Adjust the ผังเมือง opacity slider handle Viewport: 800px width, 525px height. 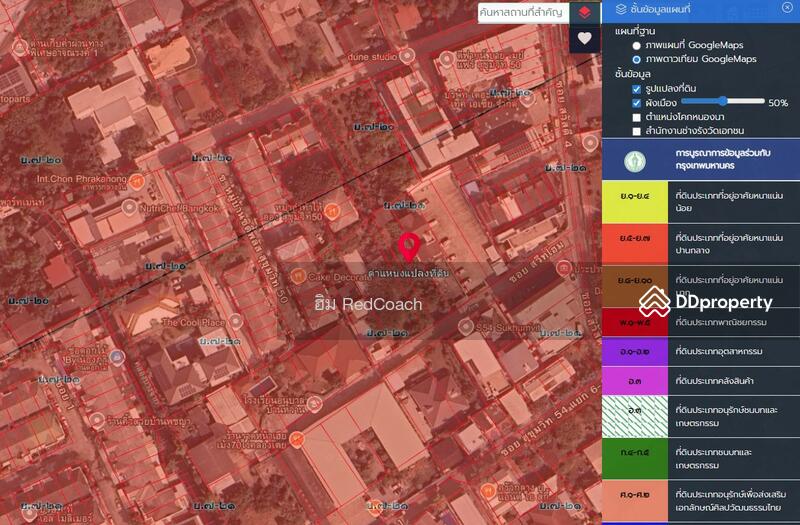click(x=722, y=101)
